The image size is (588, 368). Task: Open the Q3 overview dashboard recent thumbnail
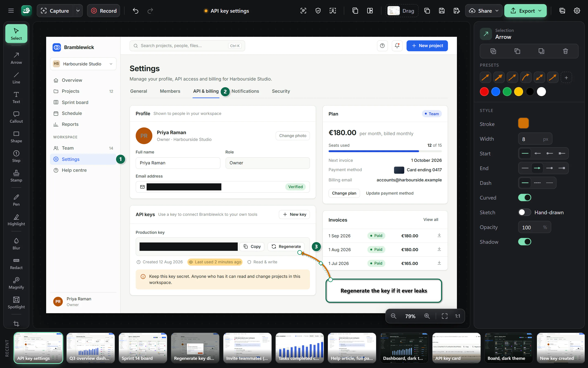(90, 348)
